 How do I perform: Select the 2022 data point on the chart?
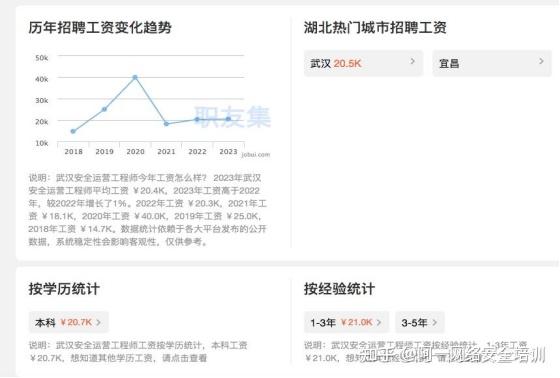point(197,119)
